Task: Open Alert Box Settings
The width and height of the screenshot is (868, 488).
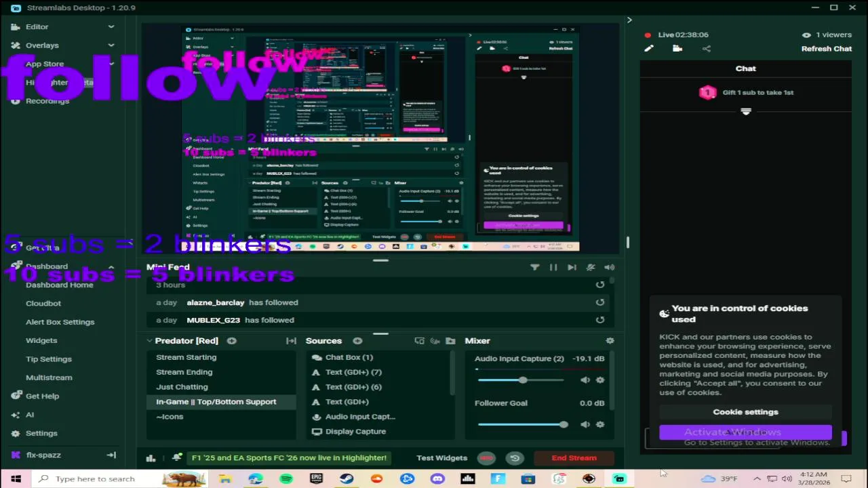Action: 60,322
